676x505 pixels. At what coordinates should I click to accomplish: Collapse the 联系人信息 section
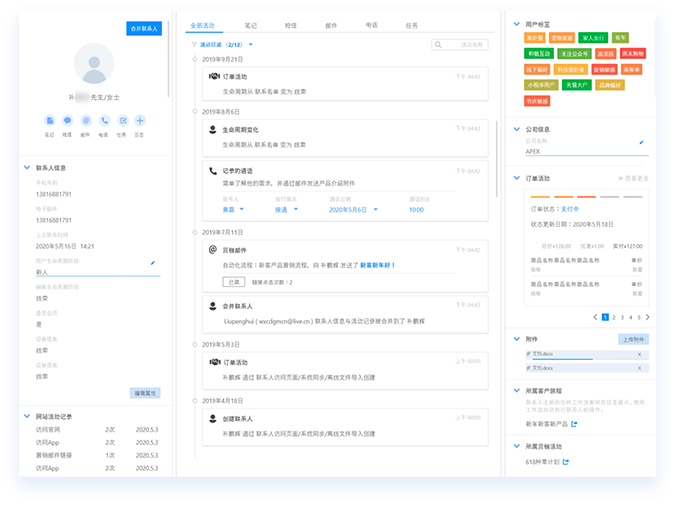(27, 167)
